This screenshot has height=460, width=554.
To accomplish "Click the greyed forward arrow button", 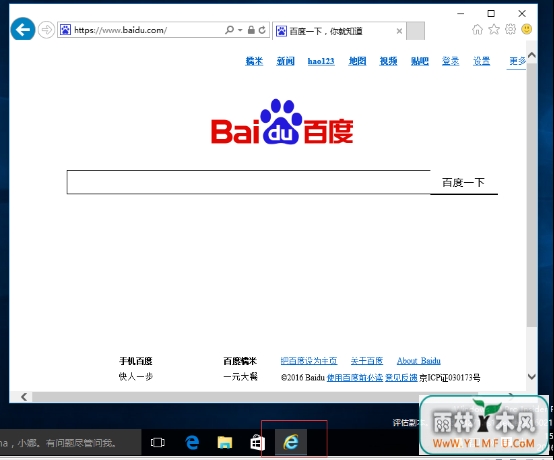I will click(46, 30).
